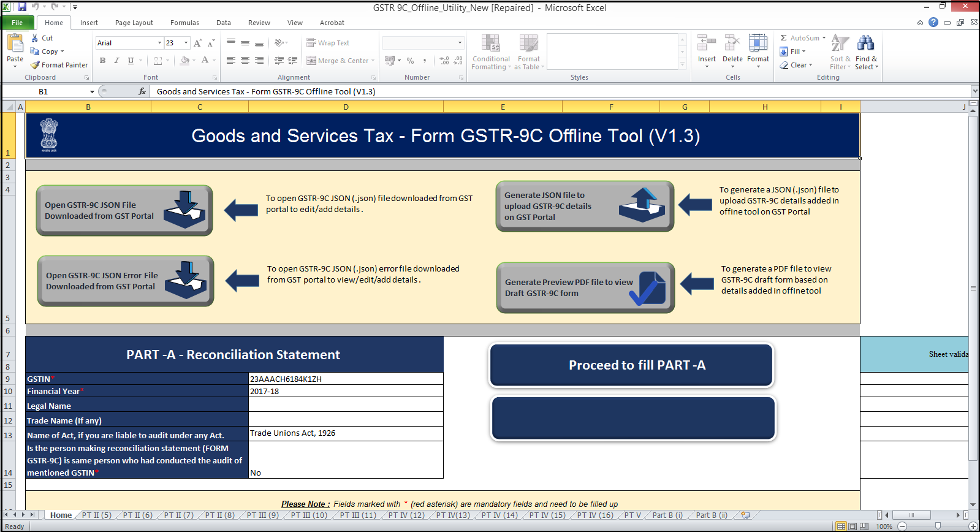Shrink the font size
This screenshot has width=980, height=532.
click(211, 43)
